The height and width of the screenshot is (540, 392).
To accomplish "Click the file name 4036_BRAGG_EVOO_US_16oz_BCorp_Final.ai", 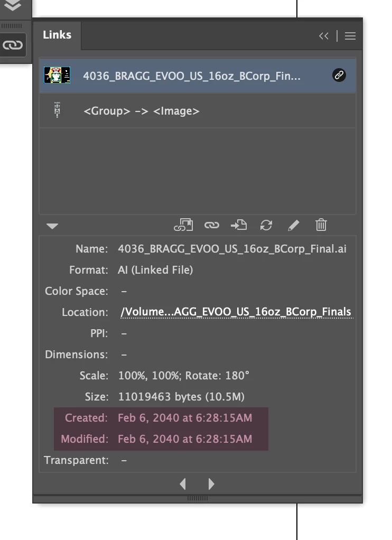I will point(232,249).
